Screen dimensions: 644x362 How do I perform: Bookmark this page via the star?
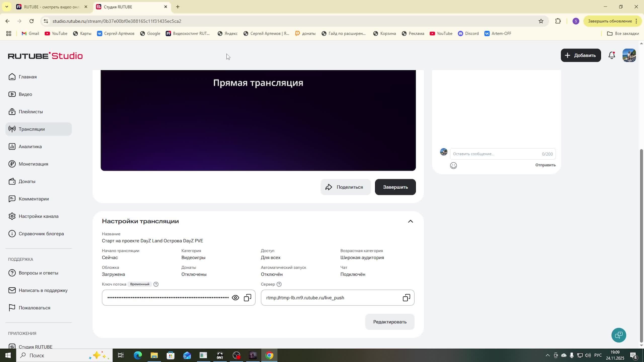[x=541, y=21]
